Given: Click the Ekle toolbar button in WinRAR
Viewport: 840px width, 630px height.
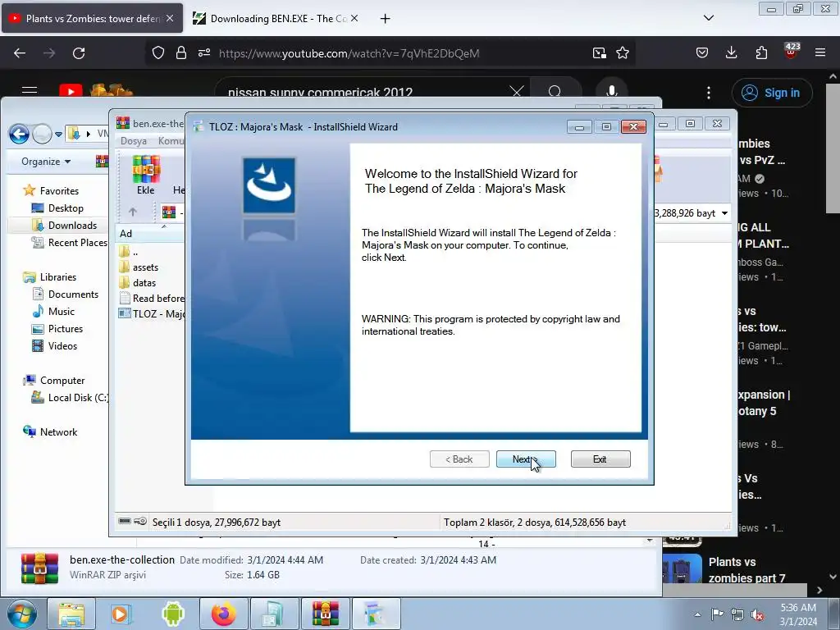Looking at the screenshot, I should [x=146, y=175].
